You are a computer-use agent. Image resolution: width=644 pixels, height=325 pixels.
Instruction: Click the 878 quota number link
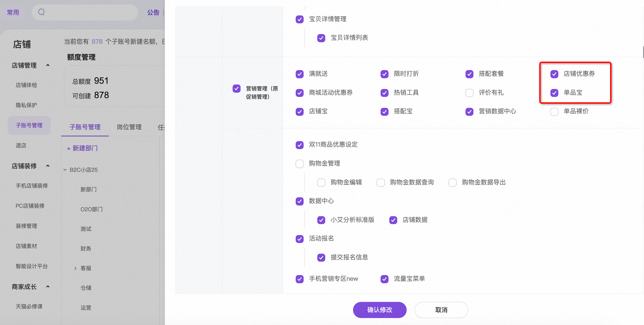coord(97,41)
